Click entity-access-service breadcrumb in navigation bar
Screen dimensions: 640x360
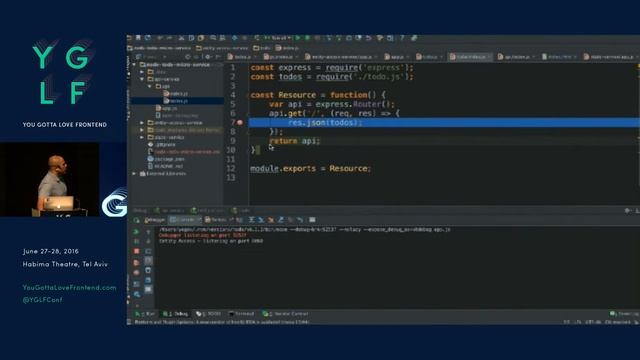pos(222,48)
